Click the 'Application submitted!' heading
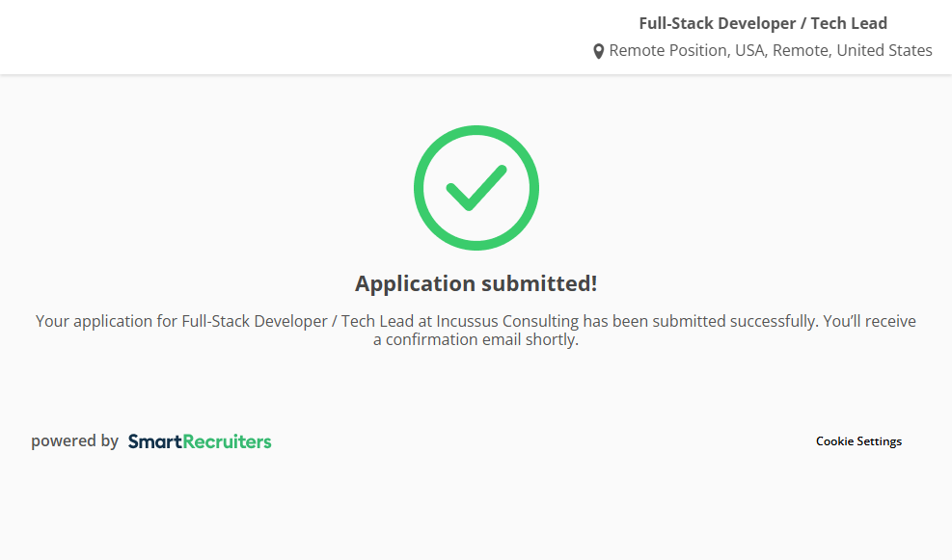This screenshot has height=560, width=952. tap(476, 283)
